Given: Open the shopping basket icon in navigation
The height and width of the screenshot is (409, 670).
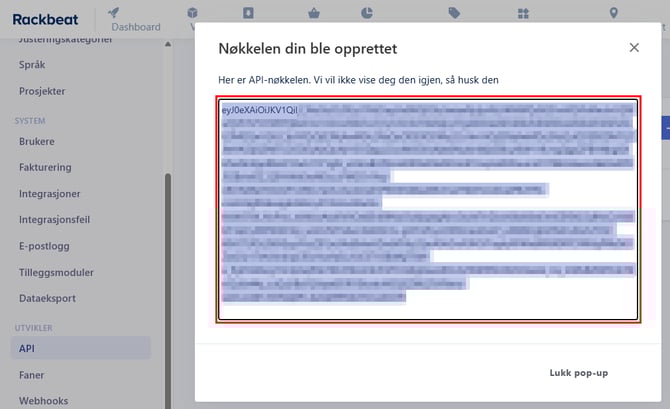Looking at the screenshot, I should point(313,13).
